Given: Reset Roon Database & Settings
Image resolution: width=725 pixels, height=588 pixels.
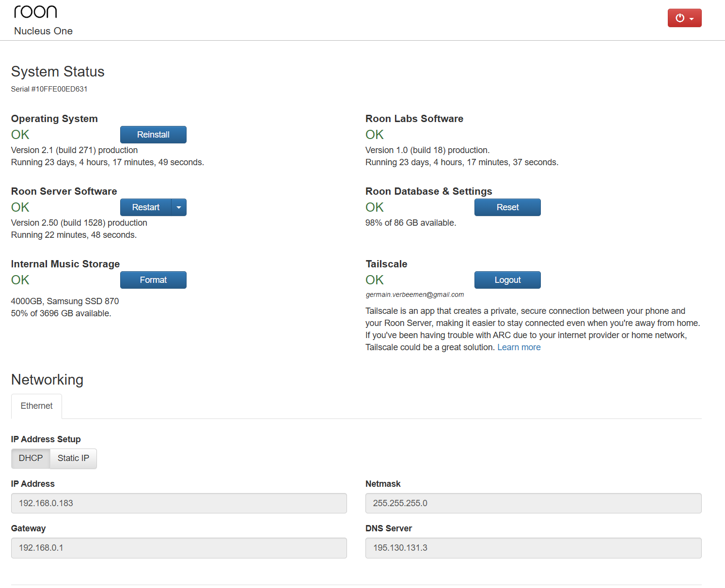Looking at the screenshot, I should coord(507,207).
